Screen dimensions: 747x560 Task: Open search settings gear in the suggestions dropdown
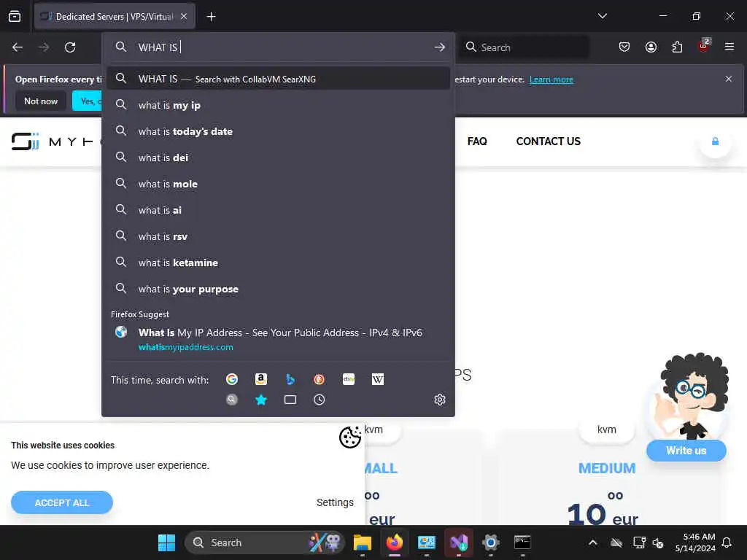[x=440, y=400]
